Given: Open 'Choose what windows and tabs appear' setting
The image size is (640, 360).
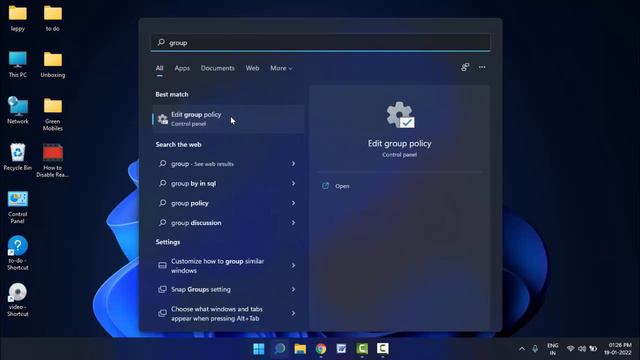Looking at the screenshot, I should [228, 313].
